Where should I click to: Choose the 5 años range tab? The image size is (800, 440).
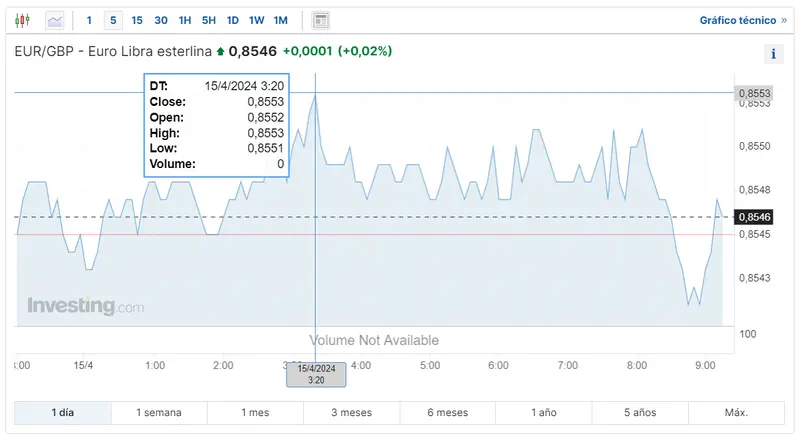(640, 412)
